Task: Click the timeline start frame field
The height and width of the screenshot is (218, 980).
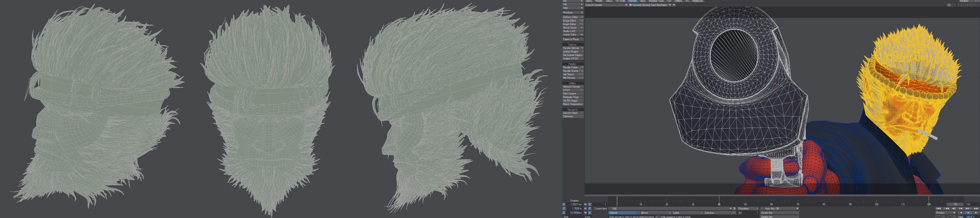Action: [600, 204]
